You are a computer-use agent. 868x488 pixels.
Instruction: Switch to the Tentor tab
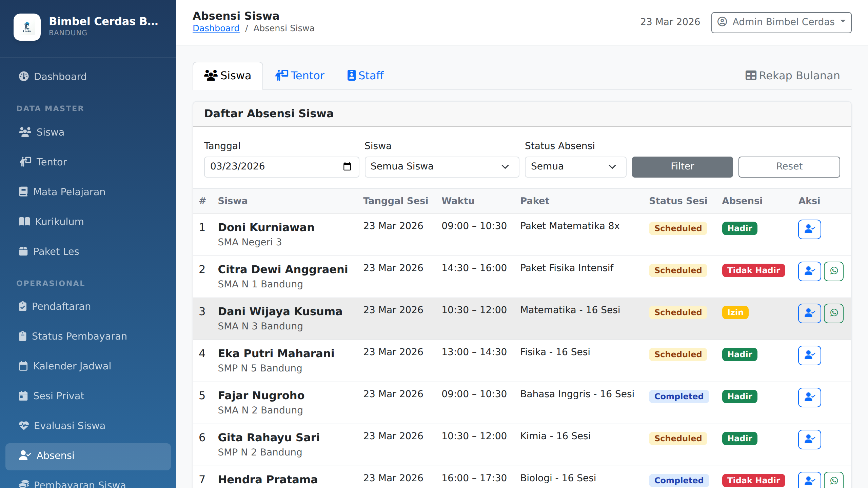[300, 76]
